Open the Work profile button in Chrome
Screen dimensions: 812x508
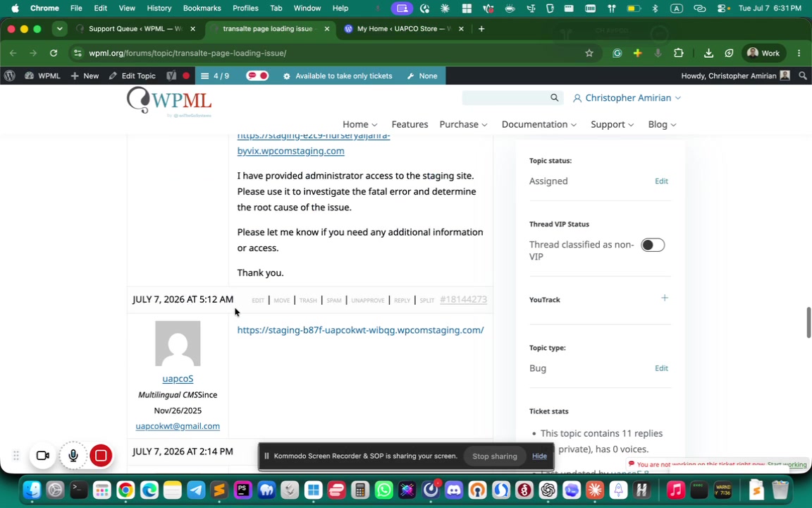coord(764,53)
